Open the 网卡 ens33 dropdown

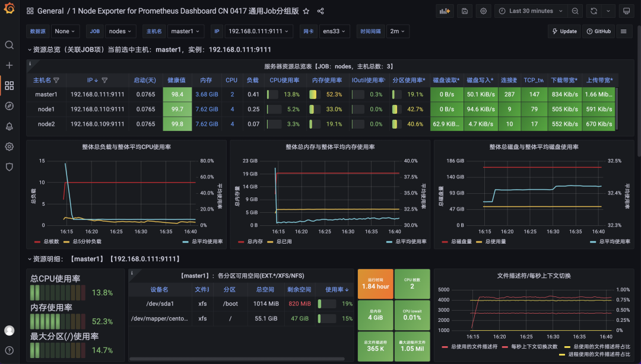[x=334, y=31]
